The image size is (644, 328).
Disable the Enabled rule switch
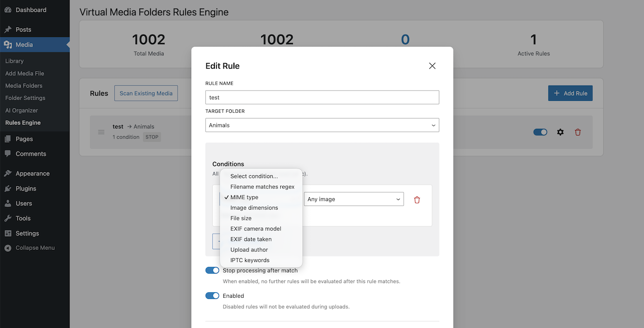click(x=212, y=296)
